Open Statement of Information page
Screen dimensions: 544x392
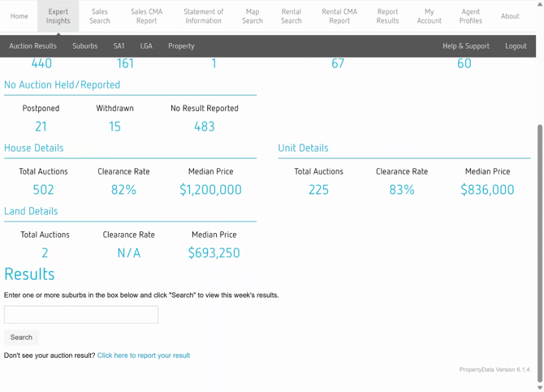click(x=203, y=16)
